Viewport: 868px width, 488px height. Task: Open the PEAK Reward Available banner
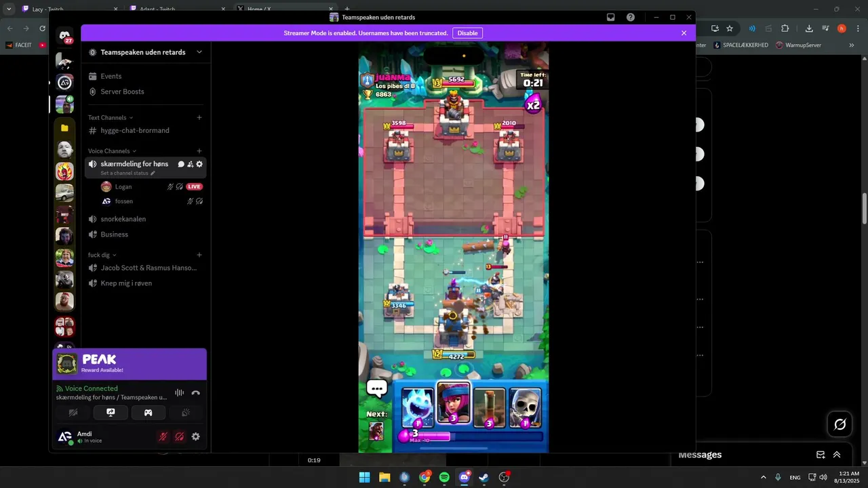point(130,365)
